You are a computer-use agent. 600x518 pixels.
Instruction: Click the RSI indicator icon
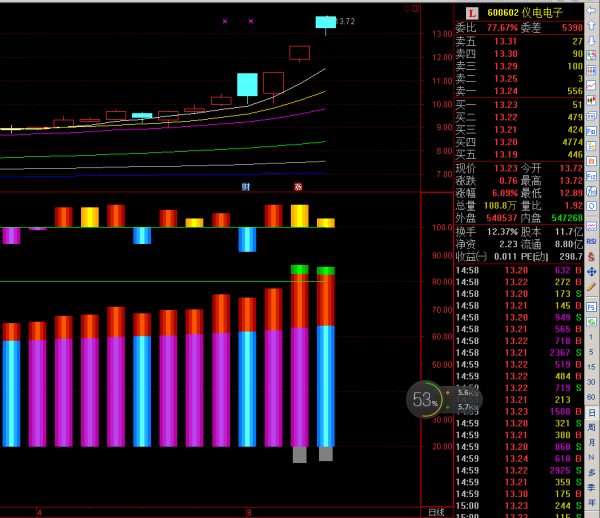click(592, 241)
